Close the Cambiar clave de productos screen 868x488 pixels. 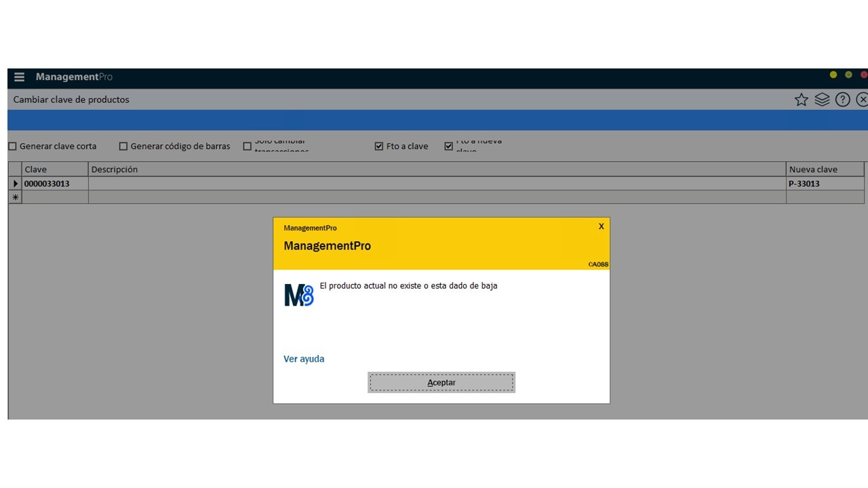pyautogui.click(x=862, y=100)
